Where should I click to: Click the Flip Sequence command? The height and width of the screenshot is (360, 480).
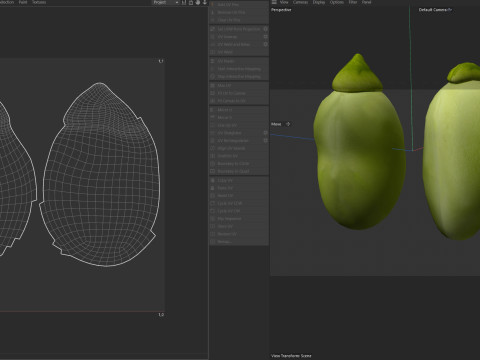pos(239,219)
